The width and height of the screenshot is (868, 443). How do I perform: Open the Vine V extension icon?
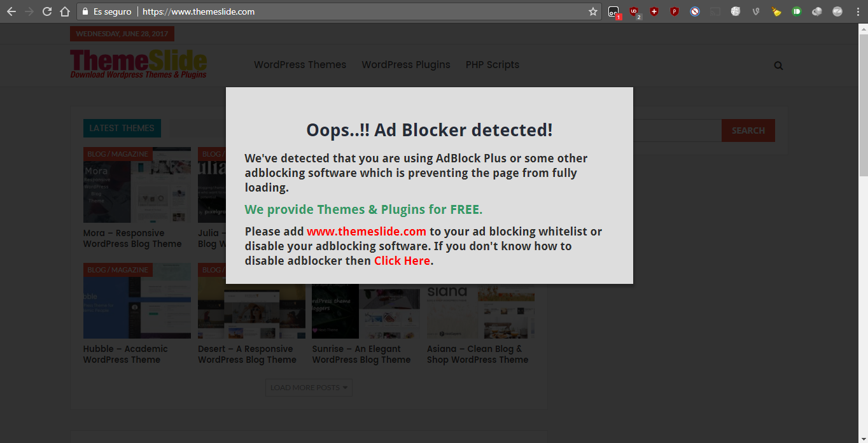(x=756, y=11)
